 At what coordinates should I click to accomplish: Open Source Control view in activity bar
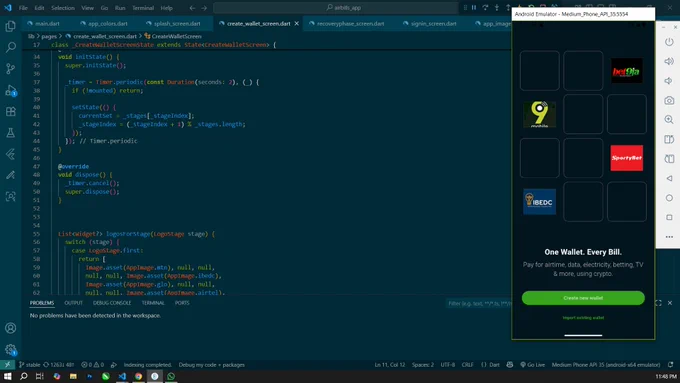(10, 69)
